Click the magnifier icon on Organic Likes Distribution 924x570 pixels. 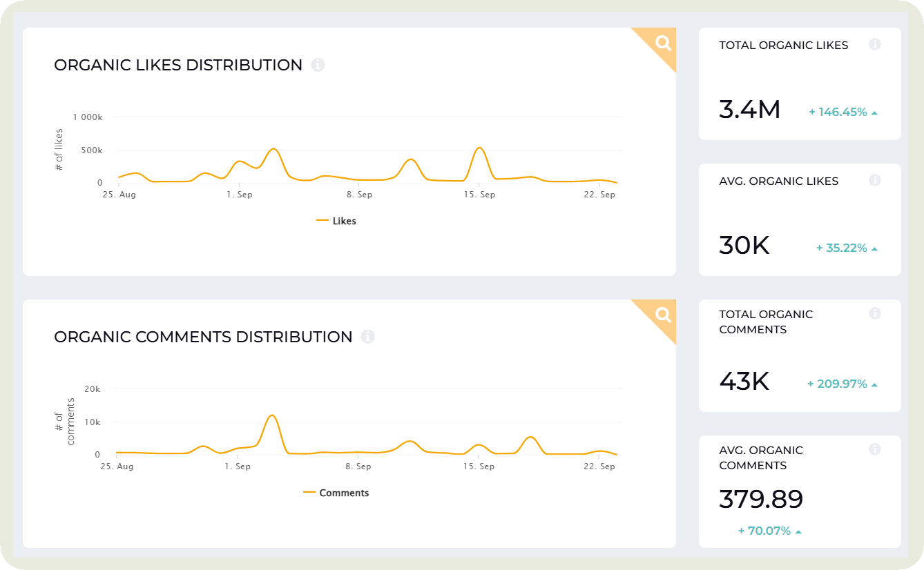(662, 43)
